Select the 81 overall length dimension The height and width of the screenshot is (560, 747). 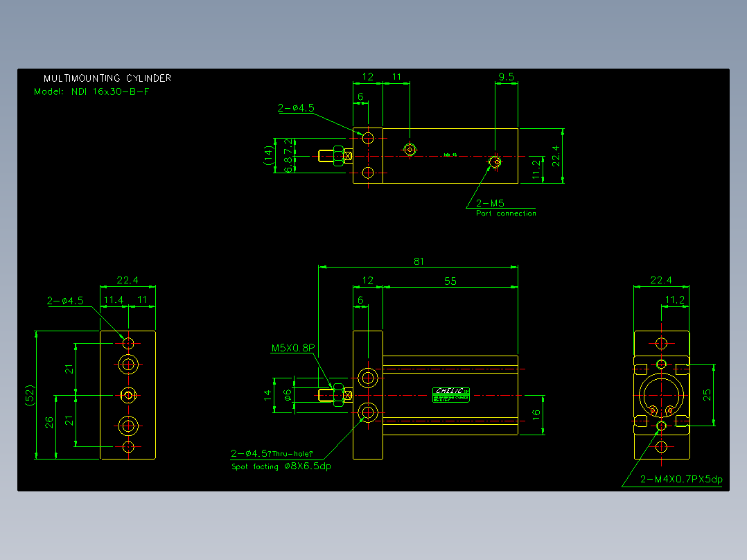419,261
